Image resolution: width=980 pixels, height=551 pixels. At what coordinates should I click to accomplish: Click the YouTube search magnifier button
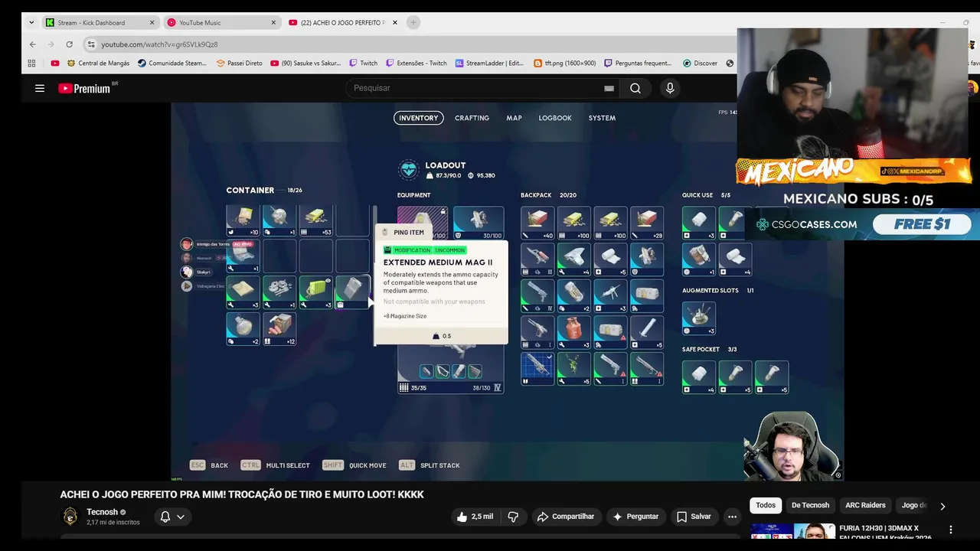[635, 88]
